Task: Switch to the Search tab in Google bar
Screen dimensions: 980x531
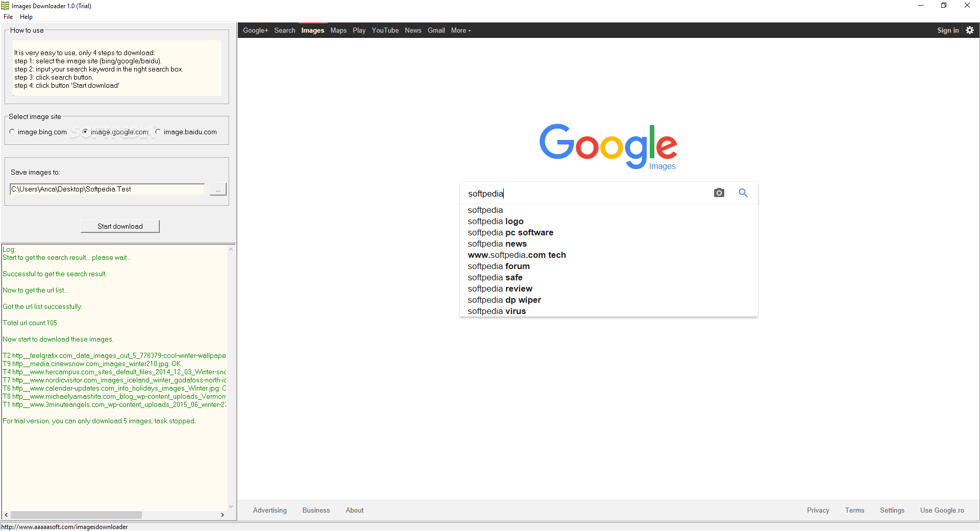Action: [285, 30]
